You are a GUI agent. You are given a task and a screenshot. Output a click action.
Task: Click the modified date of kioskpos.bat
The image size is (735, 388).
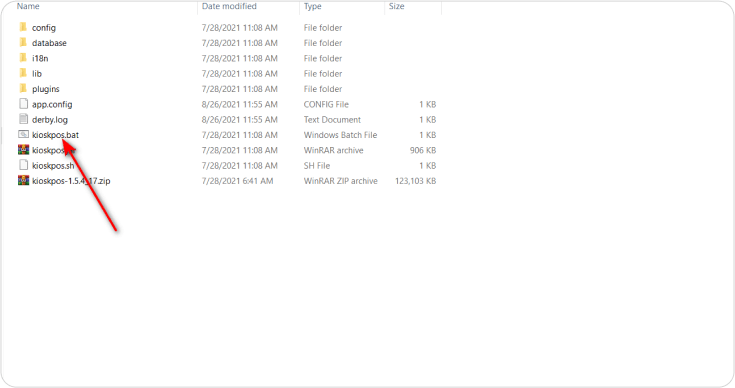[240, 135]
